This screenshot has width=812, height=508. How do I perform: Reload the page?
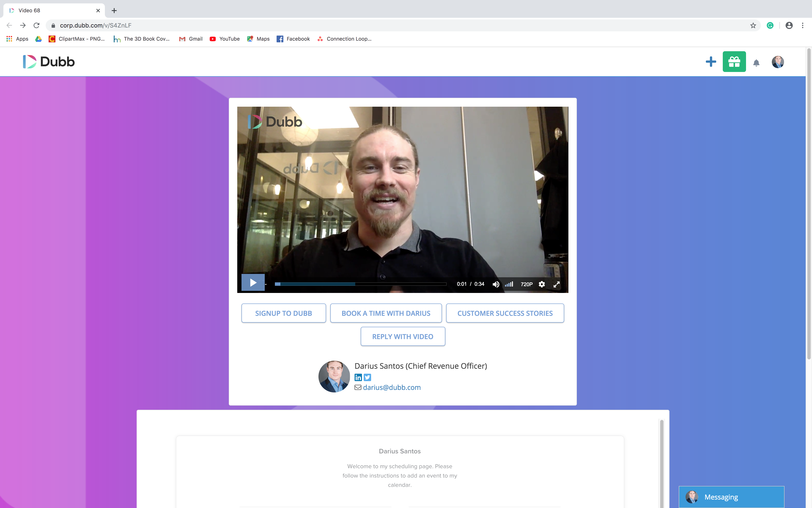pos(37,25)
